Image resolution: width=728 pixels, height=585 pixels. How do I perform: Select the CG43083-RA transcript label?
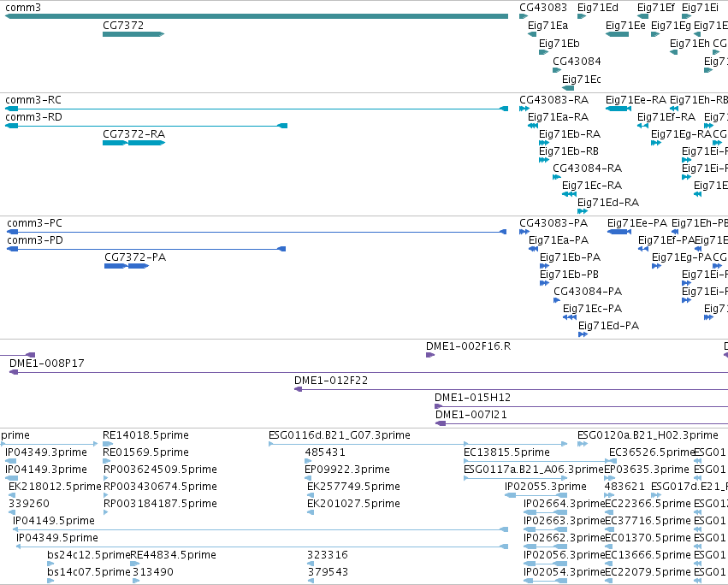tap(553, 100)
